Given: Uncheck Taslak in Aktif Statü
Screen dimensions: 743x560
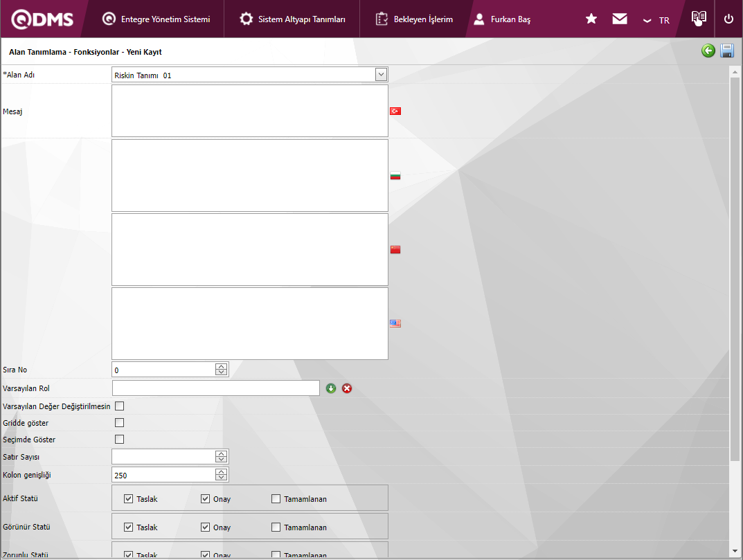Looking at the screenshot, I should point(128,498).
